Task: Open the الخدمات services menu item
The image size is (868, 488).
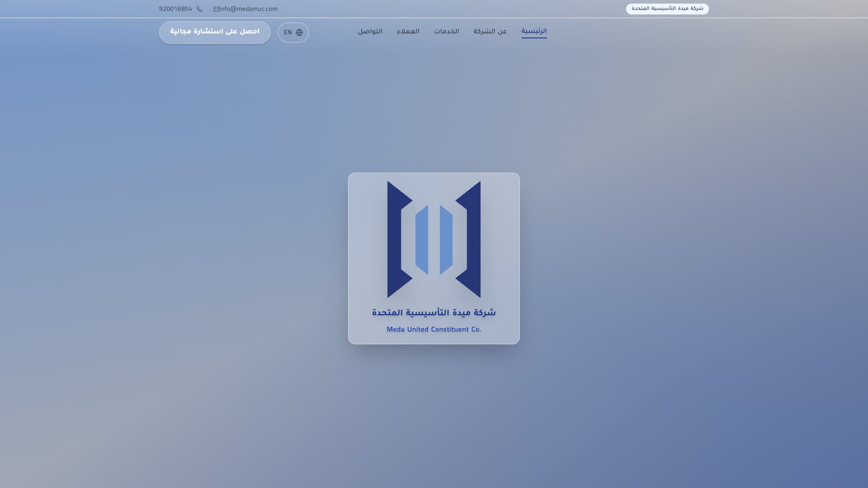Action: coord(447,32)
